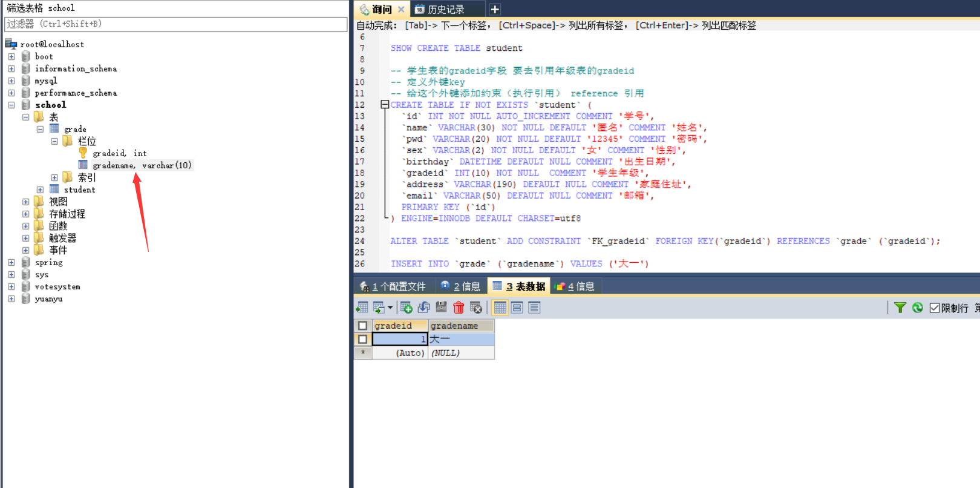Tick the checkbox for the 大一 row
Image resolution: width=980 pixels, height=488 pixels.
point(363,339)
